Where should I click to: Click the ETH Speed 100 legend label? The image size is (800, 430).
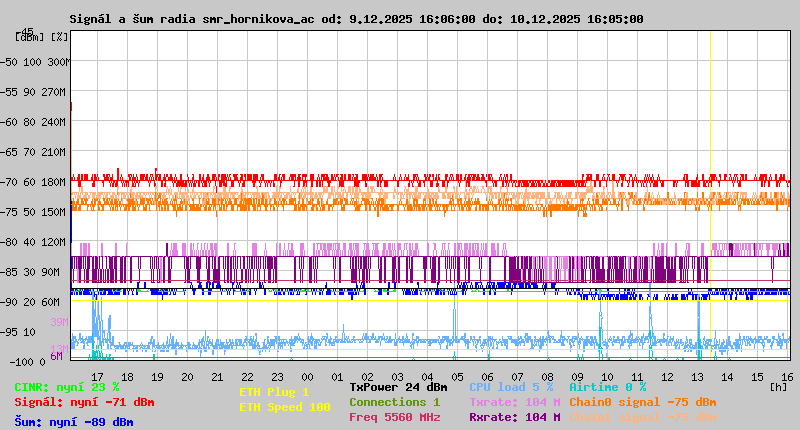click(x=284, y=407)
